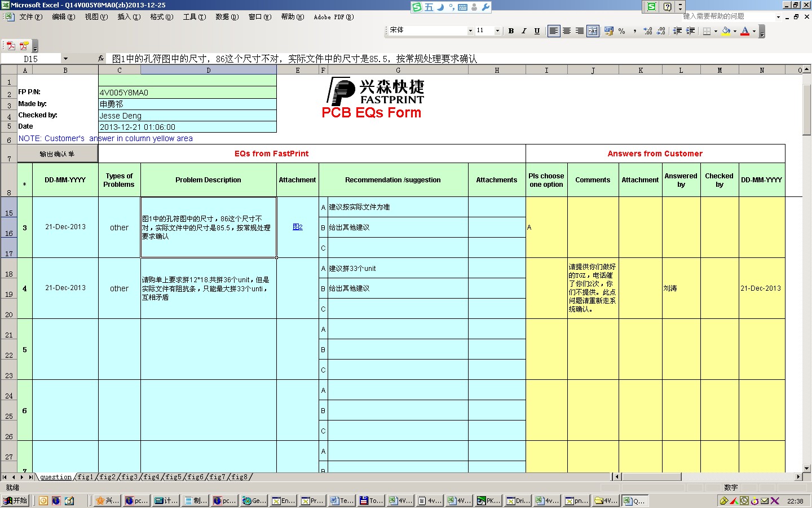Click Sogou soft keyboard icon
Viewport: 812px width, 508px height.
pyautogui.click(x=462, y=7)
